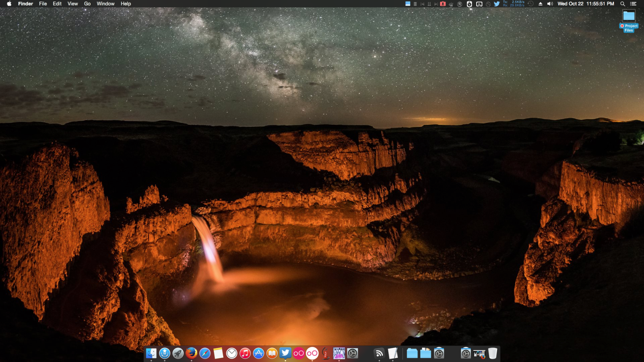This screenshot has height=362, width=644.
Task: Pause playback from menu bar control
Action: (429, 4)
